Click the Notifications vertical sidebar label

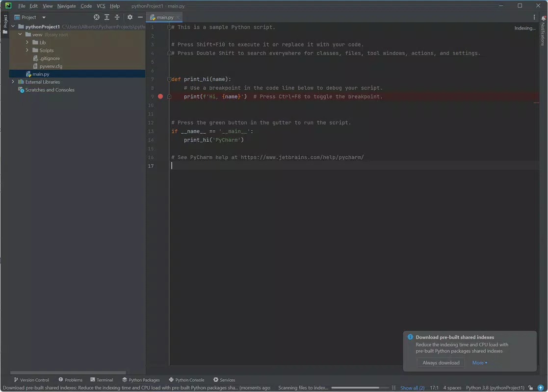(x=543, y=34)
